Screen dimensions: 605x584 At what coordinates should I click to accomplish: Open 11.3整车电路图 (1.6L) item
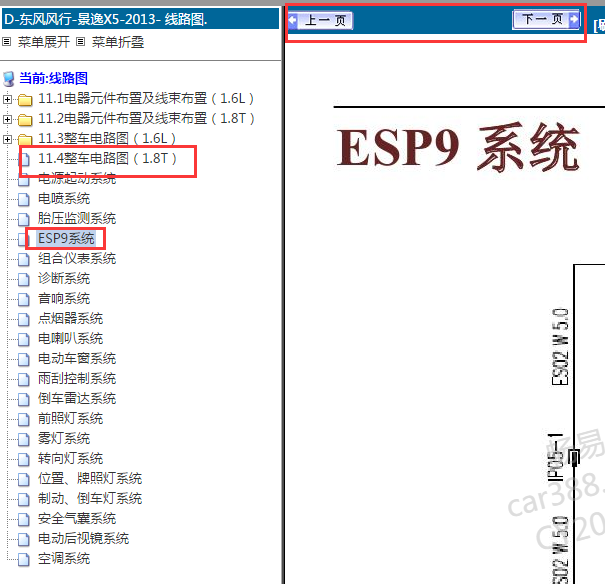click(107, 138)
